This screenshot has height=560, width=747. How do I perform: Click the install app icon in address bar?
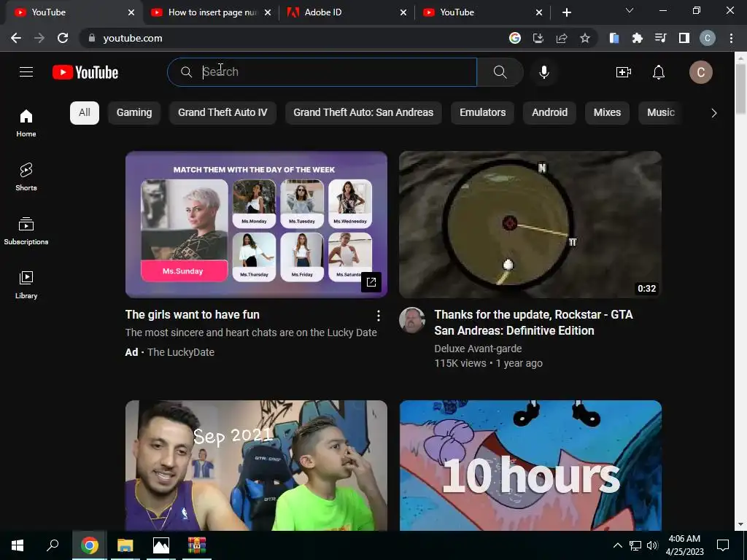pyautogui.click(x=538, y=38)
